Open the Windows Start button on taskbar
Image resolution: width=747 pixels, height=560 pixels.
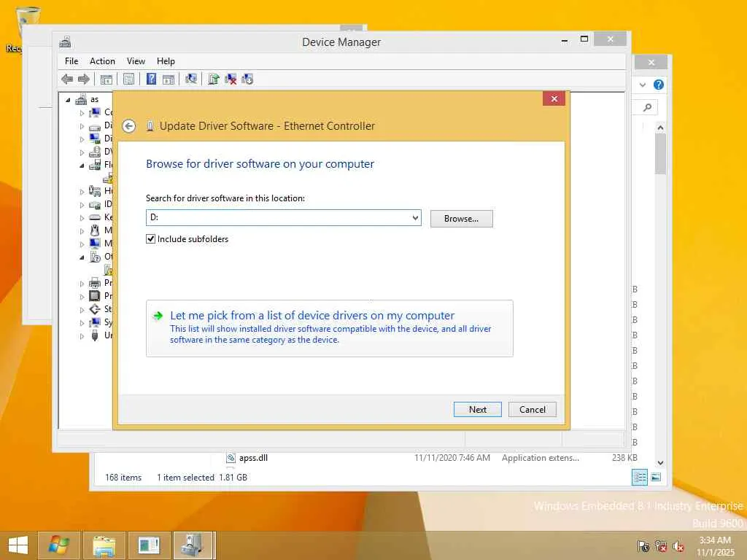(x=18, y=545)
